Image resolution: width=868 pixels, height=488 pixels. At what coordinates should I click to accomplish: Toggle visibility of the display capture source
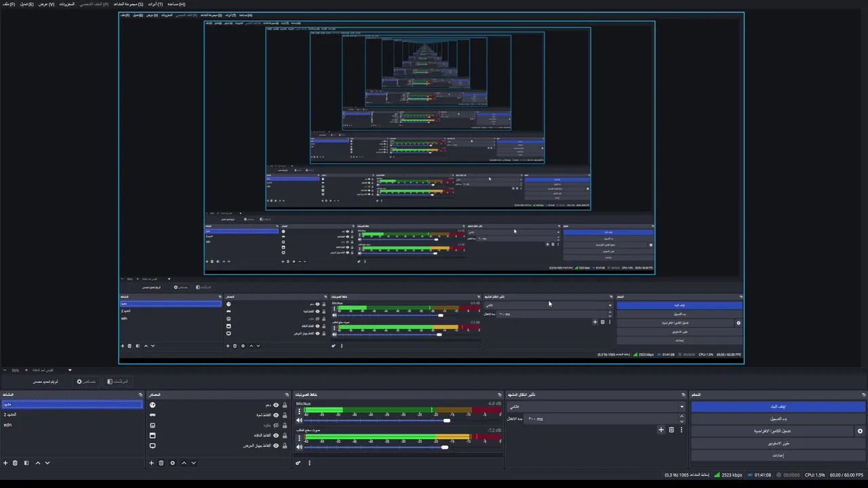tap(276, 445)
